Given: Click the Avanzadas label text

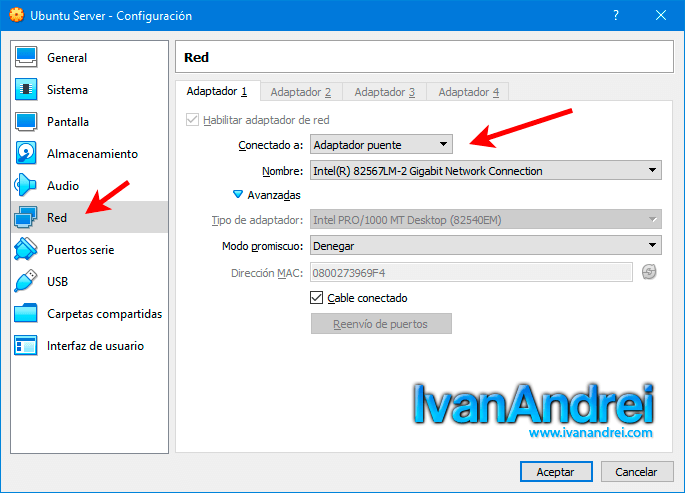Looking at the screenshot, I should (274, 195).
